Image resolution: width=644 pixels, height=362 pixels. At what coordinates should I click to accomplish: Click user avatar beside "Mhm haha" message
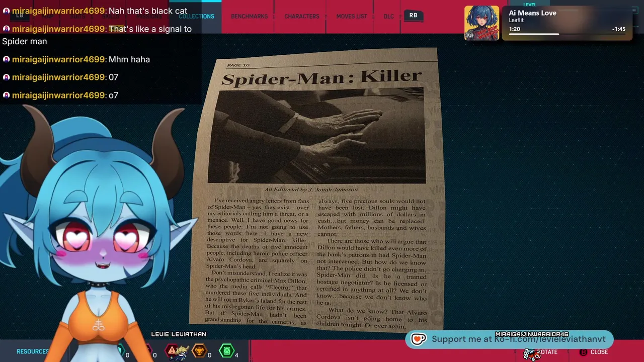(6, 59)
